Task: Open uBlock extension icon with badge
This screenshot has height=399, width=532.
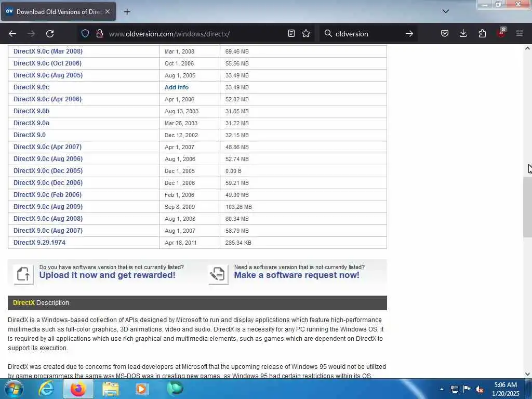Action: (x=501, y=33)
